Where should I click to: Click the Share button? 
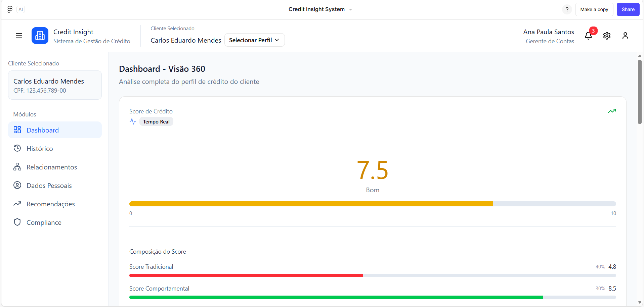click(x=628, y=9)
